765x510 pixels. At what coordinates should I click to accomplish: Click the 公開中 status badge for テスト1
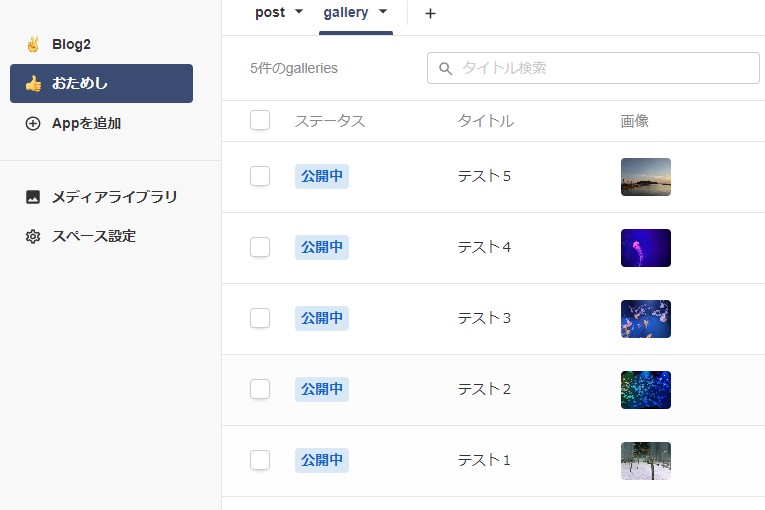tap(322, 461)
